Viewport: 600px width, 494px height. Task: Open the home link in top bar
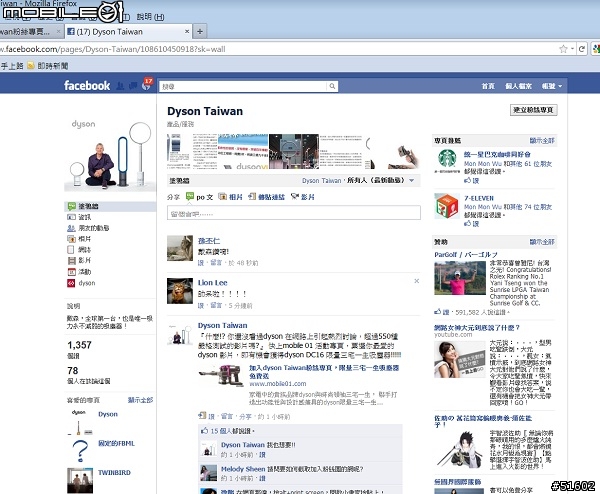click(x=488, y=86)
